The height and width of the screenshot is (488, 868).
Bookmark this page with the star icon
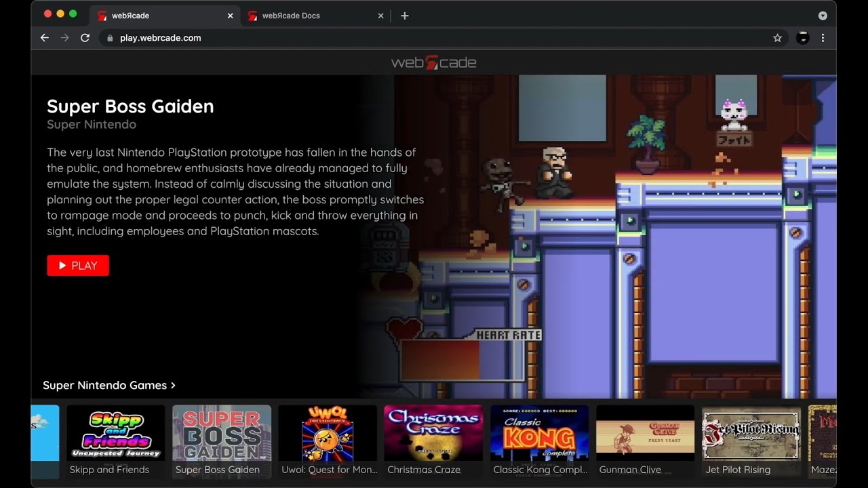(x=777, y=38)
